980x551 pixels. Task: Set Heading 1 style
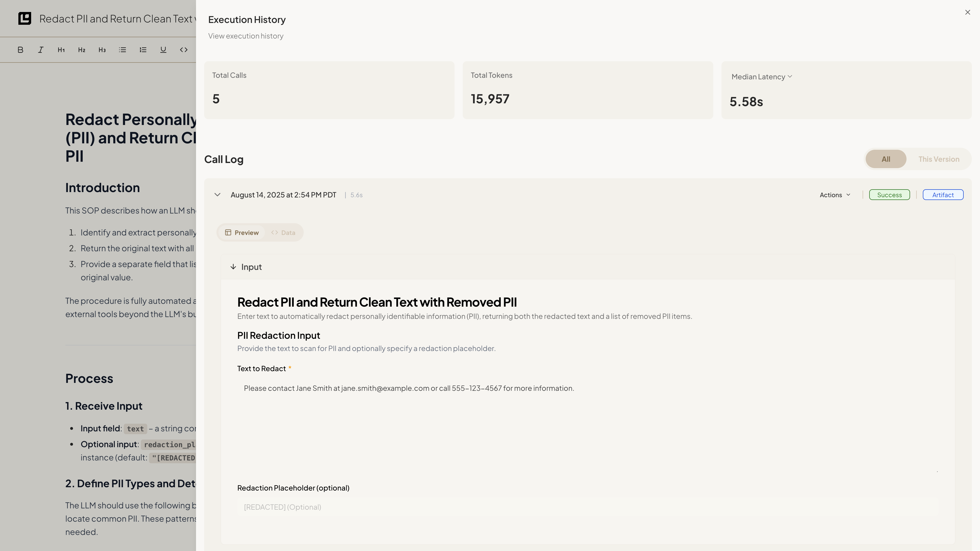tap(61, 50)
